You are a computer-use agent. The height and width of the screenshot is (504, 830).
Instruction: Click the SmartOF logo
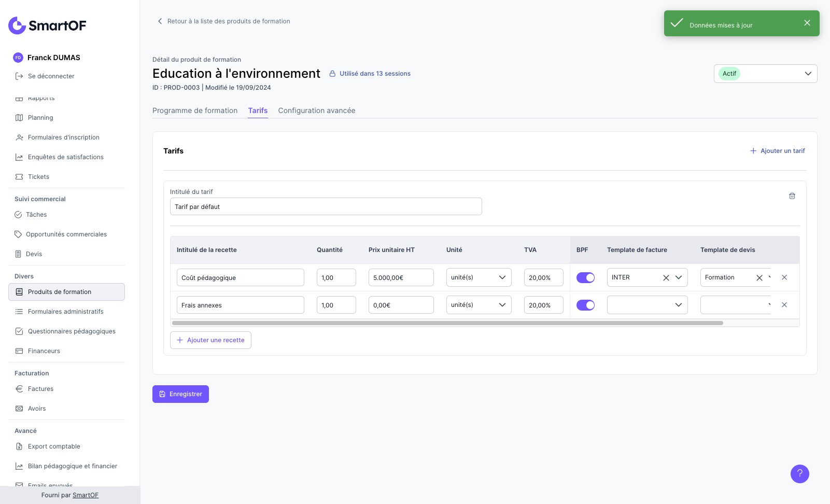pyautogui.click(x=47, y=25)
